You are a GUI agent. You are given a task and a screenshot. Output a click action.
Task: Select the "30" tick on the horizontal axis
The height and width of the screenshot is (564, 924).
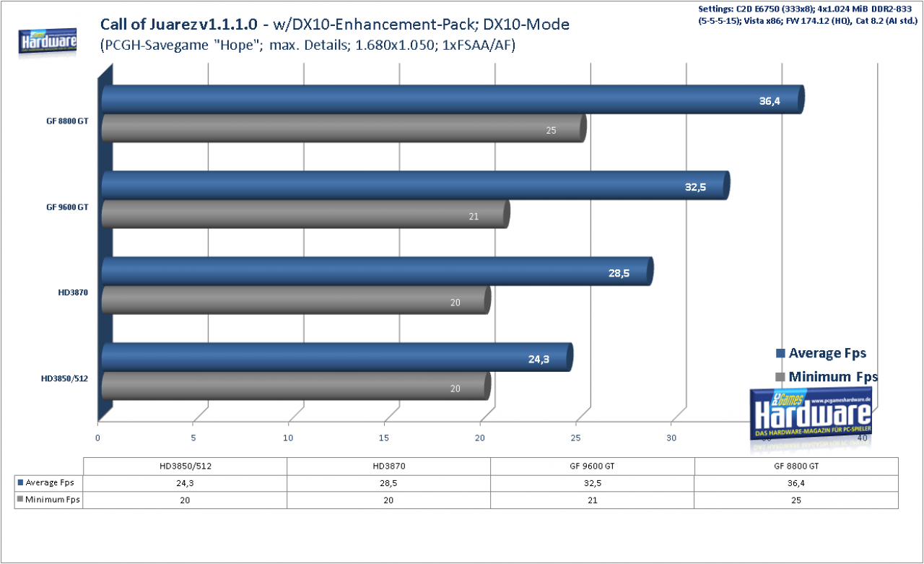(x=671, y=438)
